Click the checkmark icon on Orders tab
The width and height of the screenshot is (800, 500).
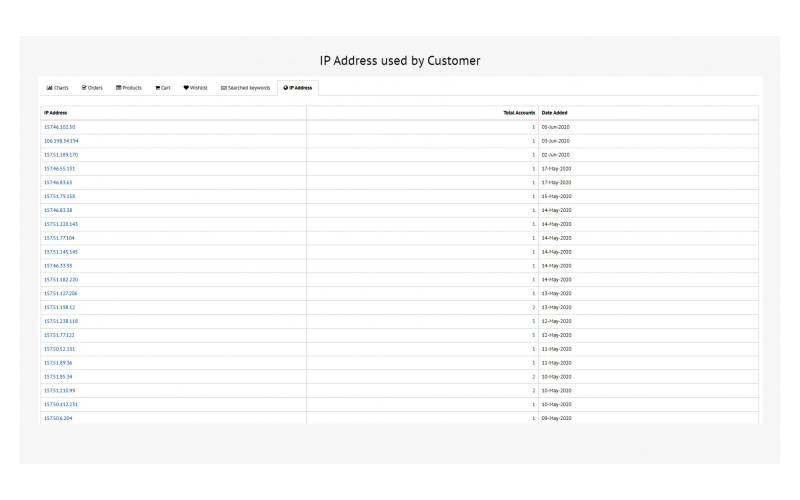(84, 88)
